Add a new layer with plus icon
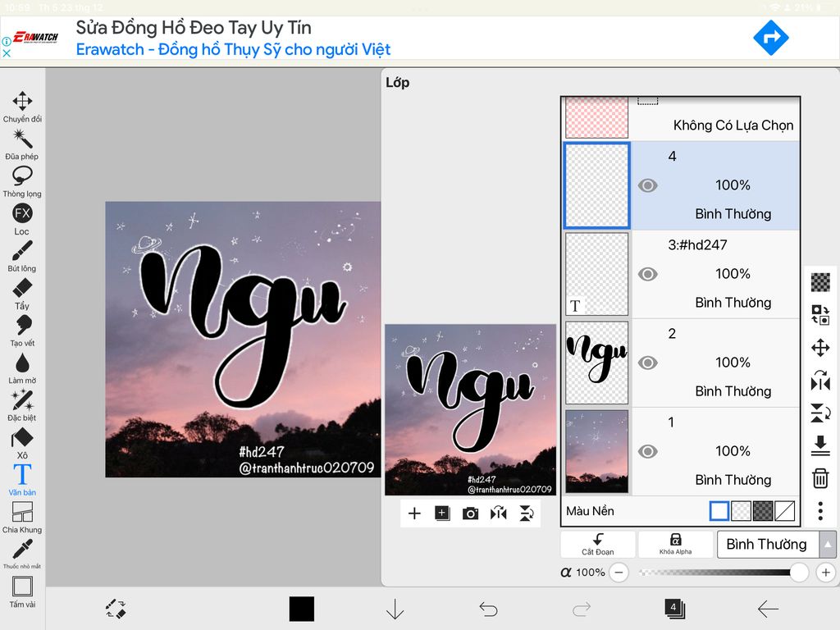 click(414, 514)
